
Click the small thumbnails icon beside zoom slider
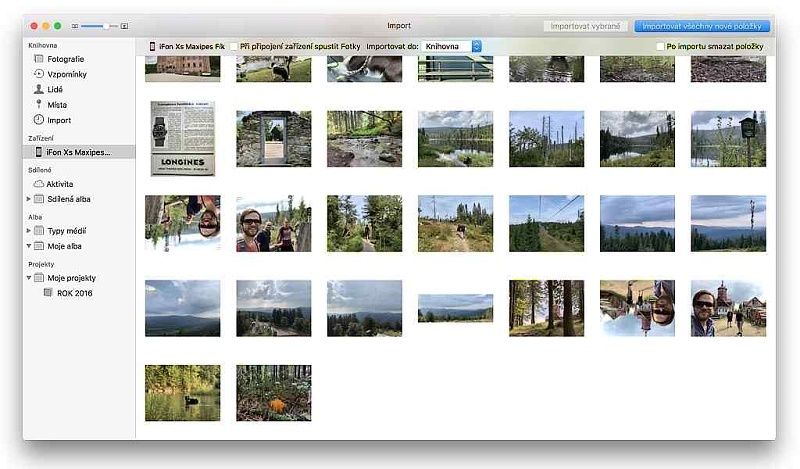point(75,26)
